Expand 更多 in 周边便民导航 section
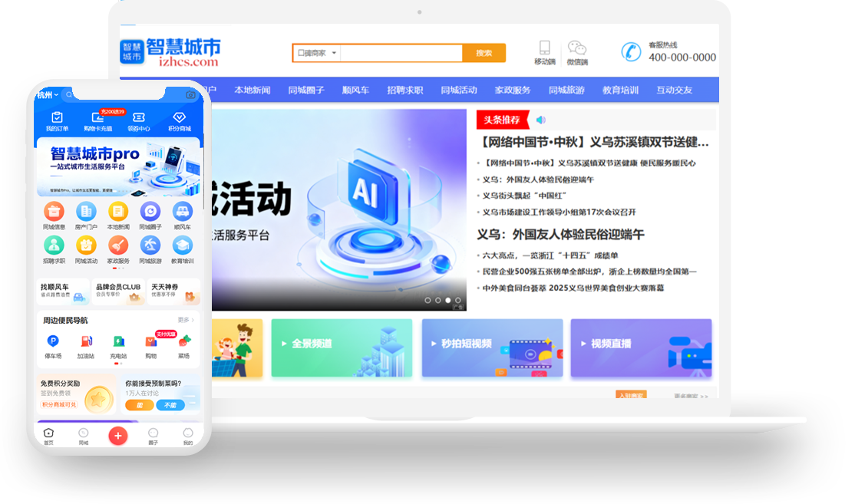 186,320
